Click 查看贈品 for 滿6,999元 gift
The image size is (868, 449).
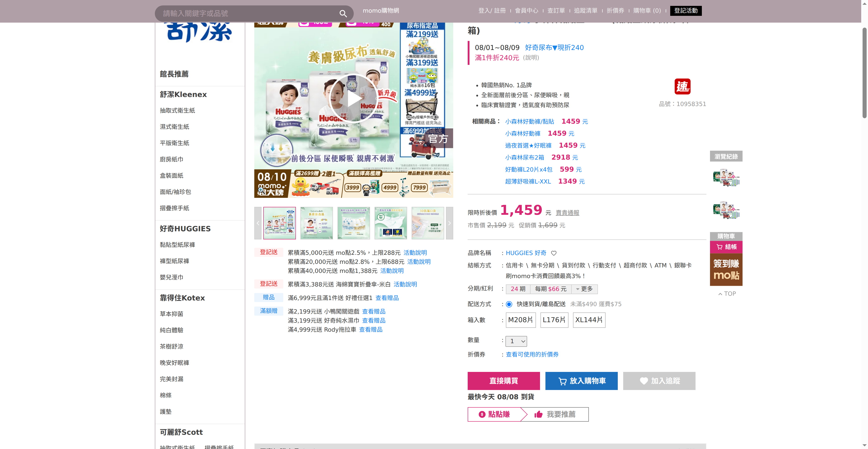click(x=387, y=298)
